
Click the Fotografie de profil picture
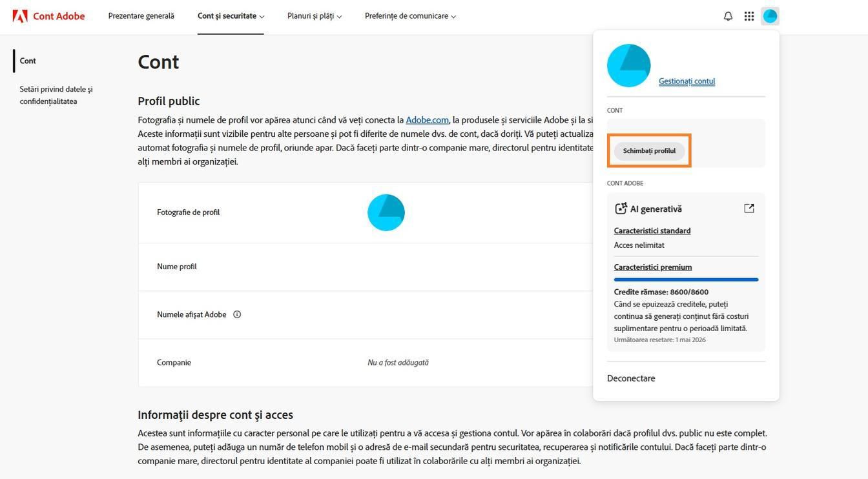click(x=386, y=212)
